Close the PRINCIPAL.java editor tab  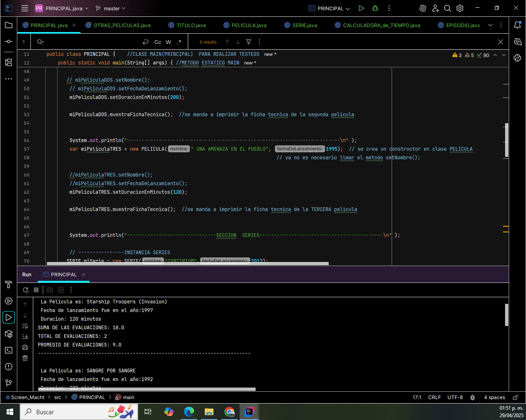[74, 25]
